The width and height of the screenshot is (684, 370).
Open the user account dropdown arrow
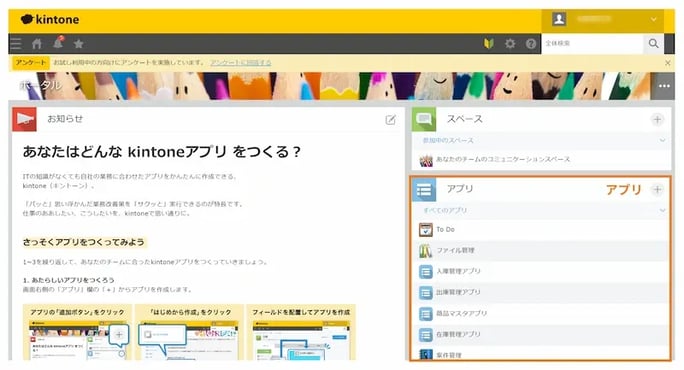tap(653, 19)
